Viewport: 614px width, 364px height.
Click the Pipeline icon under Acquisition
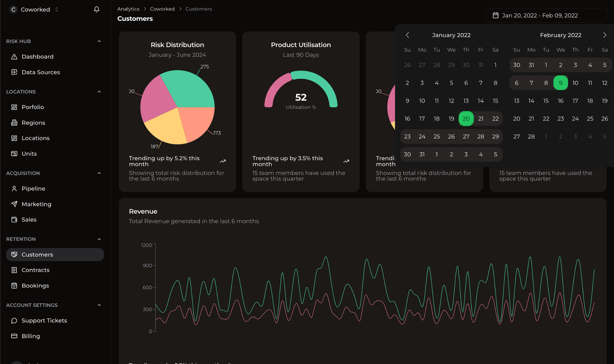(x=14, y=189)
